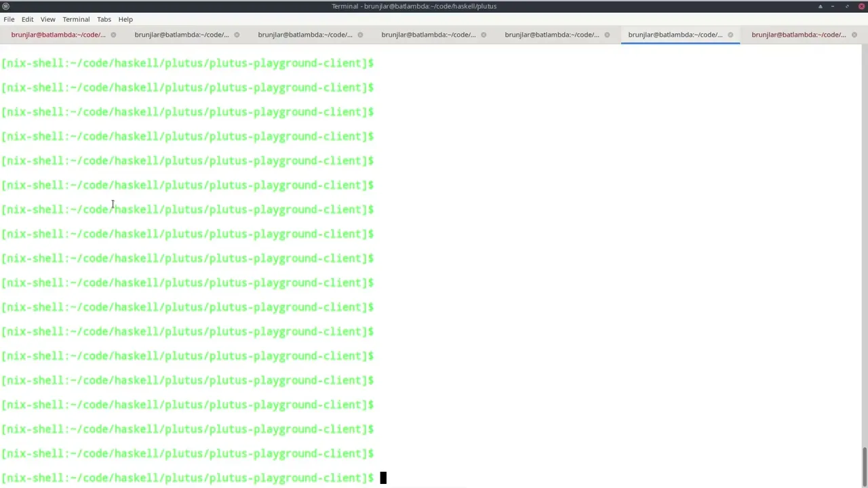Close the seventh terminal tab
Screen dimensions: 868x488
[854, 35]
